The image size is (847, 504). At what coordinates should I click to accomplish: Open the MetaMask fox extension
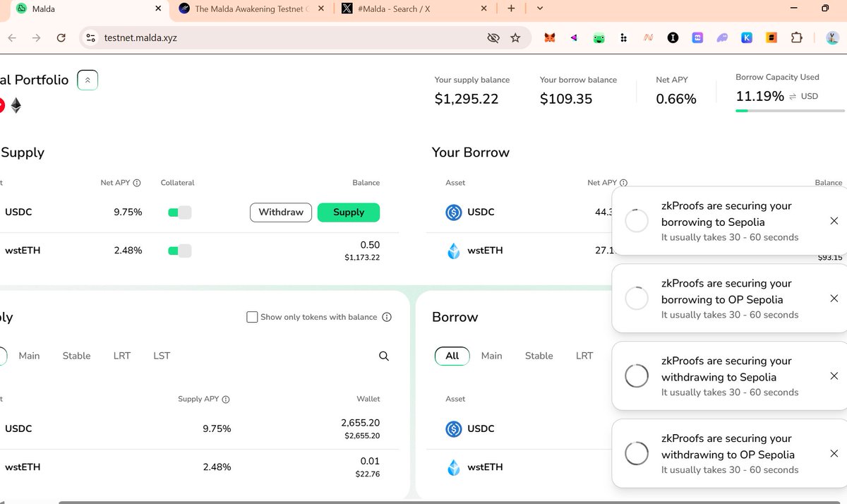pyautogui.click(x=549, y=38)
